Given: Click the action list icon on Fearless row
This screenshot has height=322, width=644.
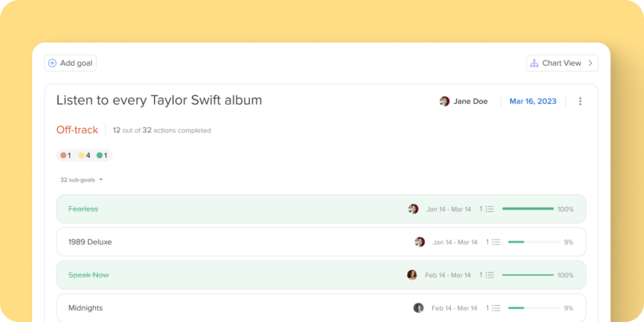Looking at the screenshot, I should pyautogui.click(x=489, y=209).
